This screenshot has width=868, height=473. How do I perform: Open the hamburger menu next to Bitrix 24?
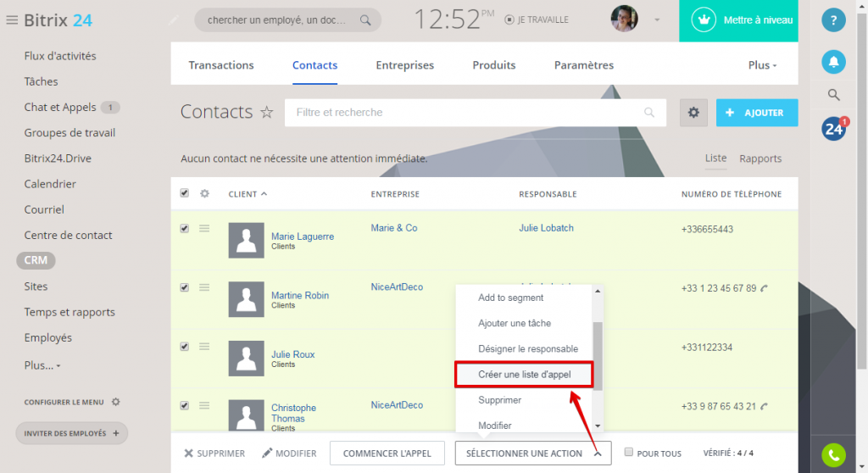pos(12,20)
